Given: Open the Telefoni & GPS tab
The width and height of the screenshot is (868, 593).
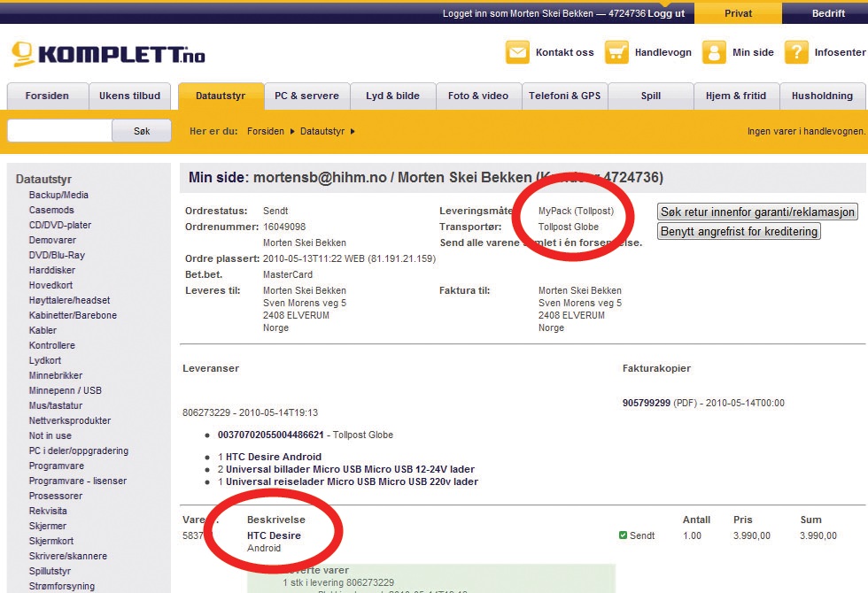Looking at the screenshot, I should click(x=564, y=96).
